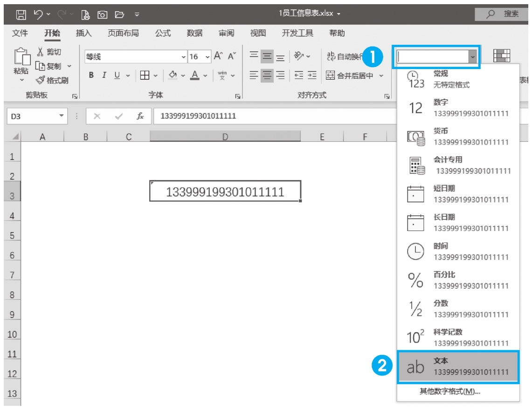Click the Font Color red A swatch

coord(194,75)
